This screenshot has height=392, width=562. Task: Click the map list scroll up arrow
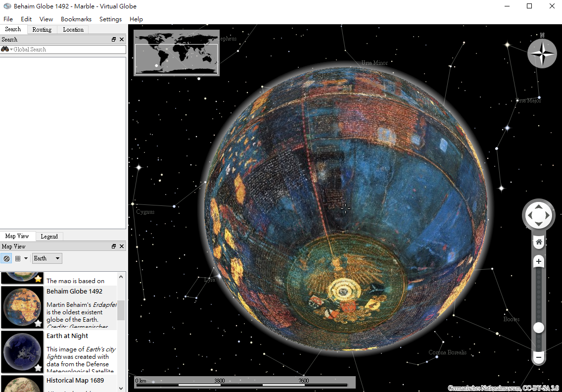click(121, 277)
